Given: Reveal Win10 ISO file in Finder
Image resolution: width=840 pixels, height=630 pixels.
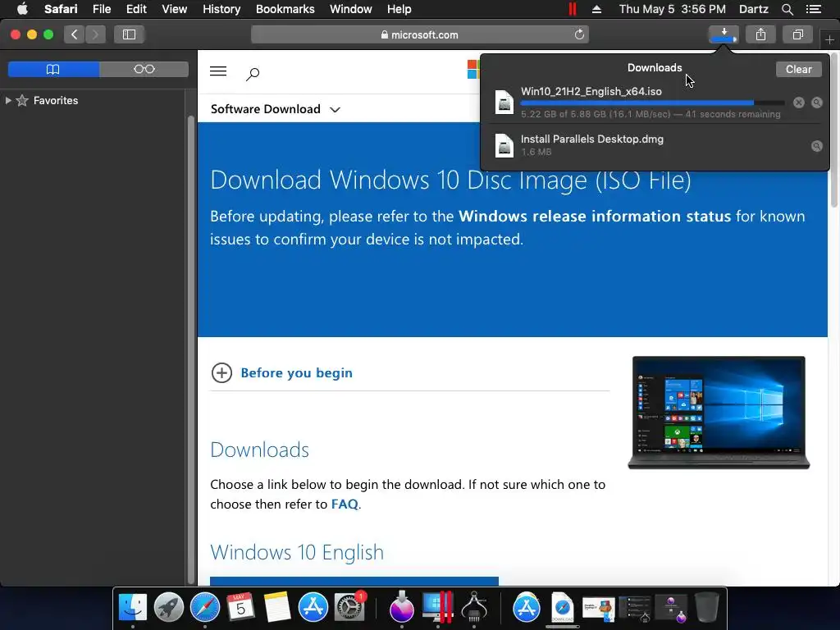Looking at the screenshot, I should (x=816, y=103).
